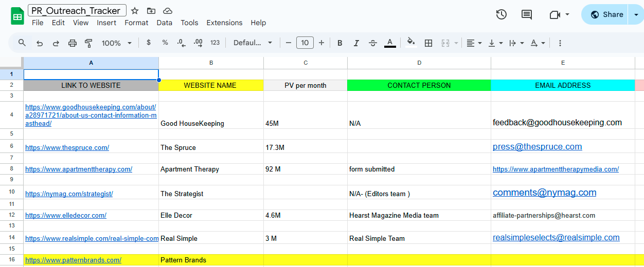Open the merge cells dropdown
The height and width of the screenshot is (267, 644).
tap(449, 43)
